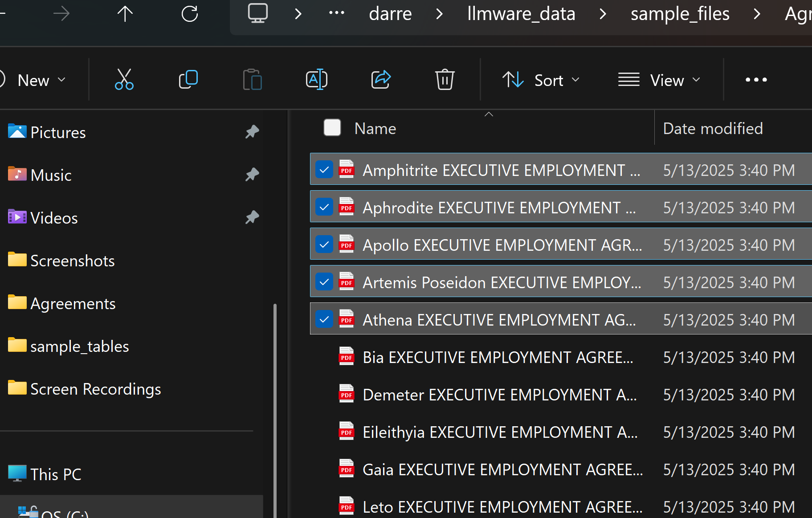This screenshot has width=812, height=518.
Task: Click the Share icon
Action: click(381, 80)
